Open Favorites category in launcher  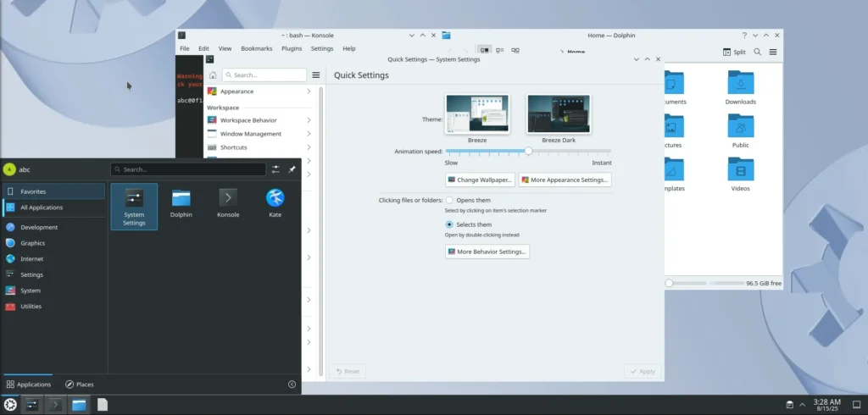(53, 191)
